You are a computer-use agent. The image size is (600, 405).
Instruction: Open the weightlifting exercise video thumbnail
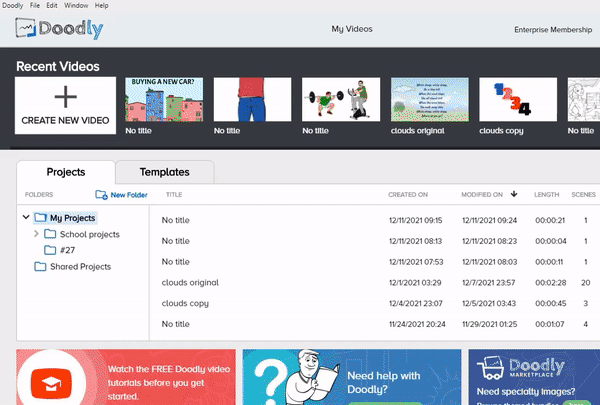[341, 100]
